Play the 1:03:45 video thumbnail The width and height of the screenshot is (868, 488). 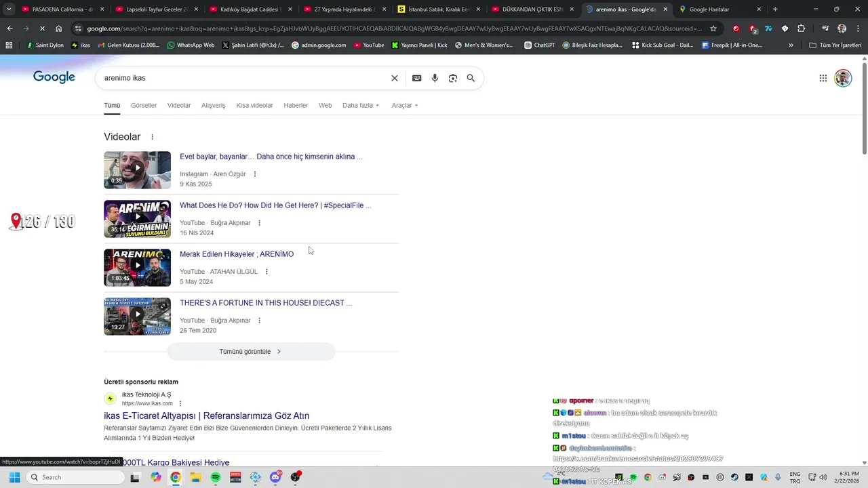[x=137, y=268]
